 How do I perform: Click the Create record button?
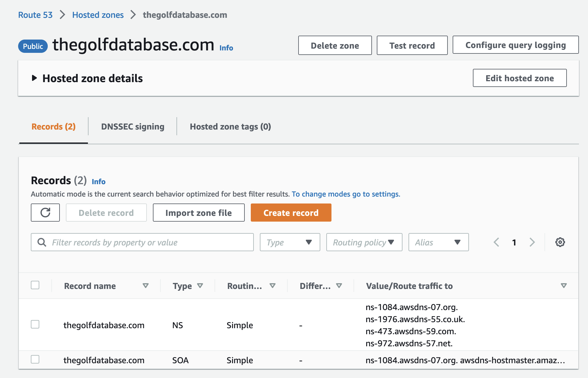point(291,213)
